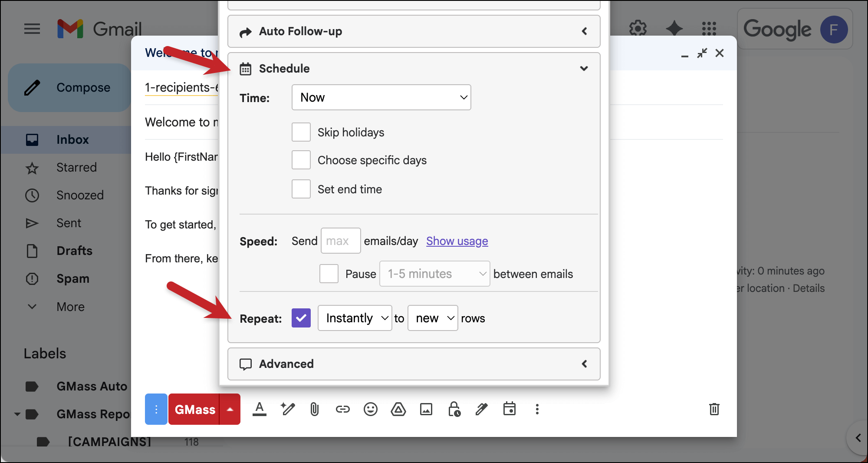Viewport: 868px width, 463px height.
Task: Enable the Skip holidays checkbox
Action: (x=301, y=132)
